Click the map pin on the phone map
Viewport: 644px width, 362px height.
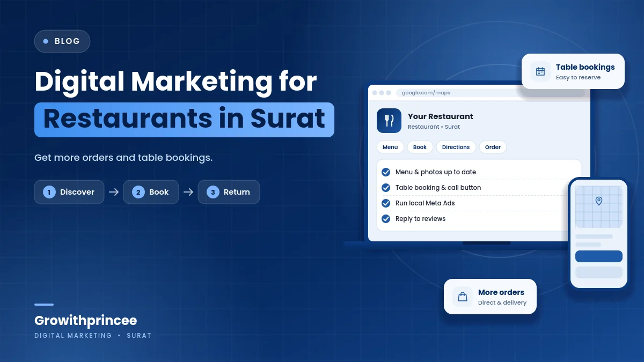[x=599, y=201]
